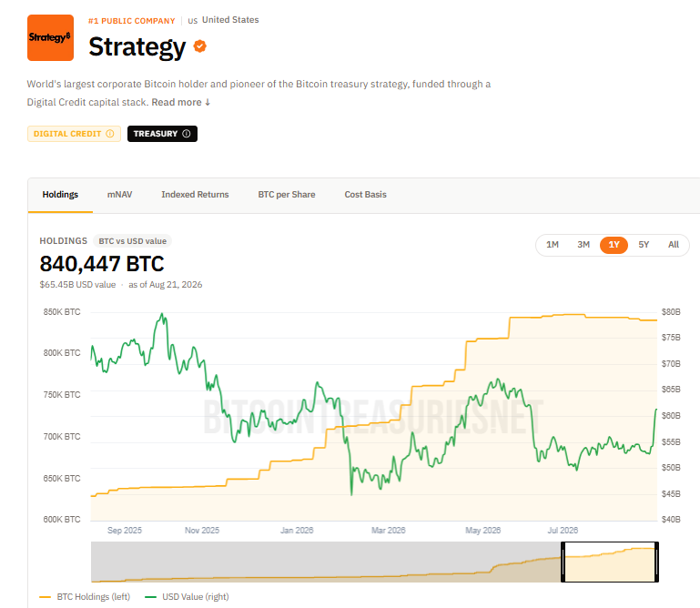Click the 700K BTC axis label
This screenshot has height=608, width=700.
pos(62,437)
